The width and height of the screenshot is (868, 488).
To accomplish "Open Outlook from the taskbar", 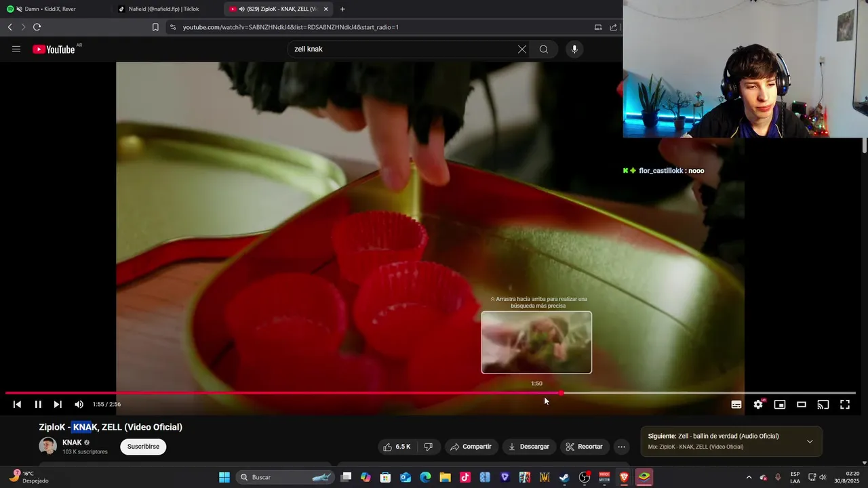I will (406, 477).
